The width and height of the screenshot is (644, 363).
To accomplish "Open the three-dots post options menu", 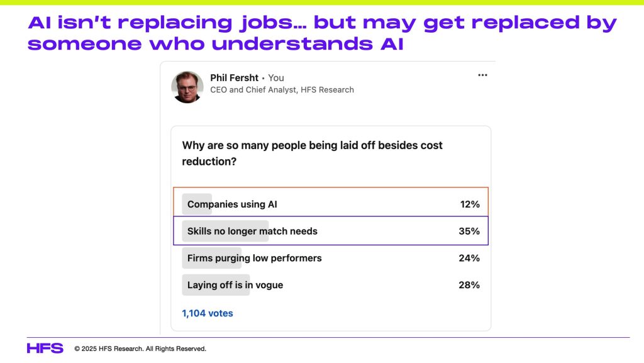I will [x=482, y=75].
